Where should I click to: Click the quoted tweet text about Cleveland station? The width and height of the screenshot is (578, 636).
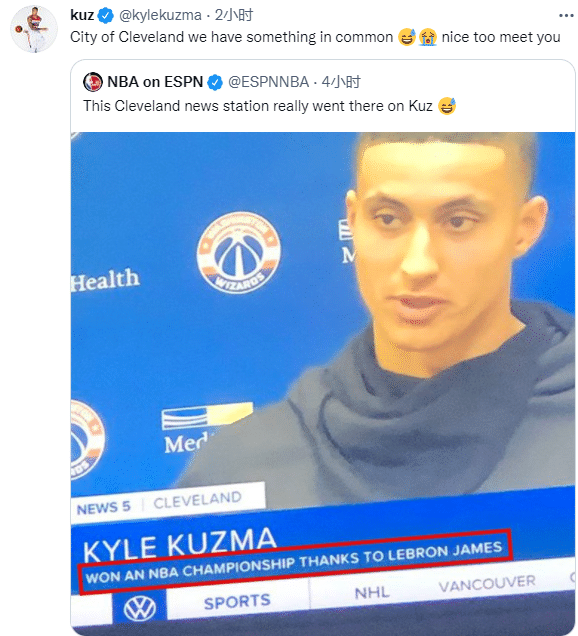(x=258, y=106)
